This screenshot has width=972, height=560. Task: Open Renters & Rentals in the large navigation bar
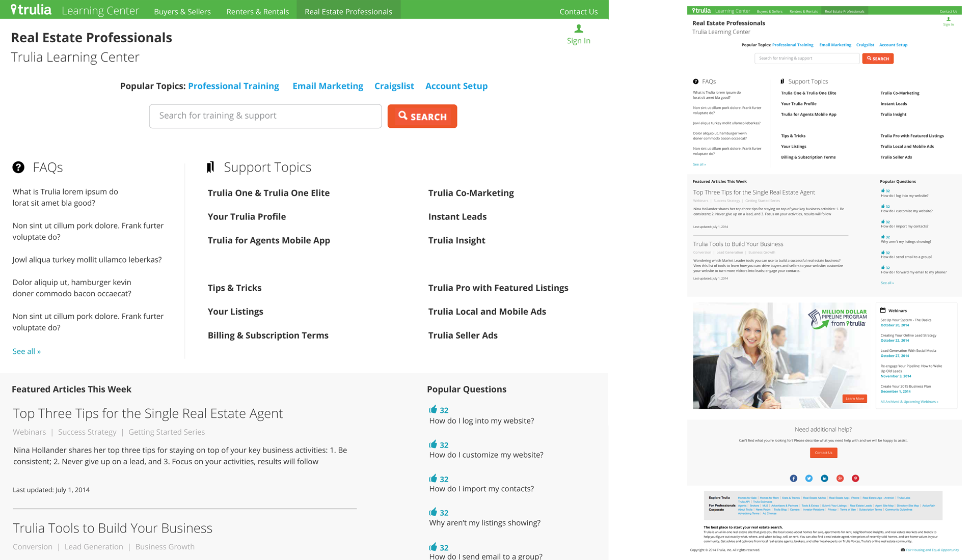click(x=258, y=11)
